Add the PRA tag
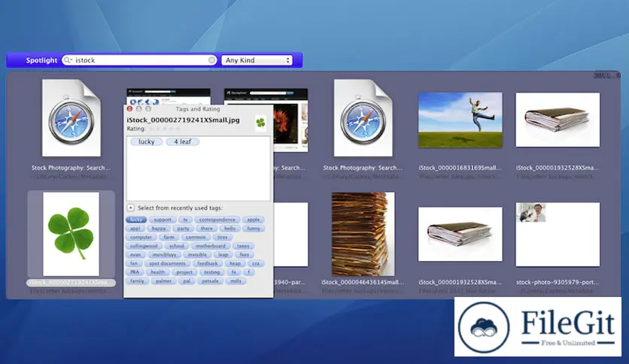This screenshot has width=629, height=364. (x=135, y=272)
